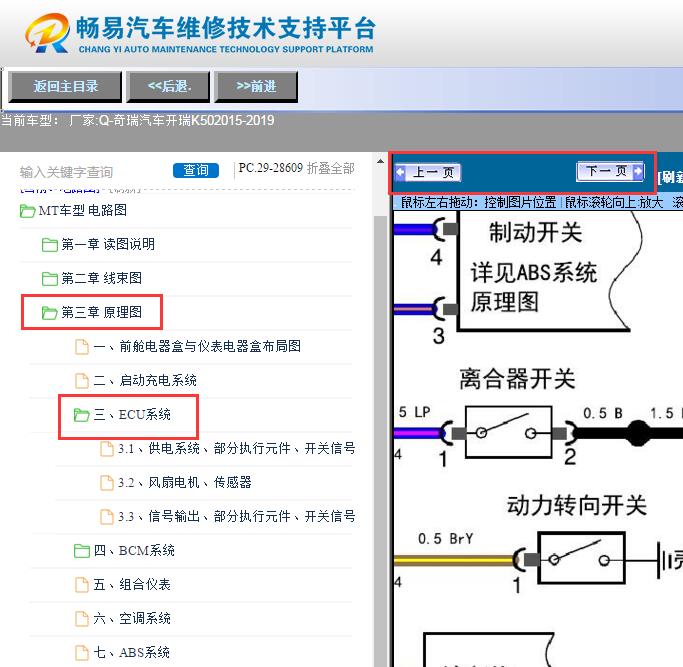Click the open-folder icon beside 三、ECU系统
683x667 pixels.
click(81, 415)
